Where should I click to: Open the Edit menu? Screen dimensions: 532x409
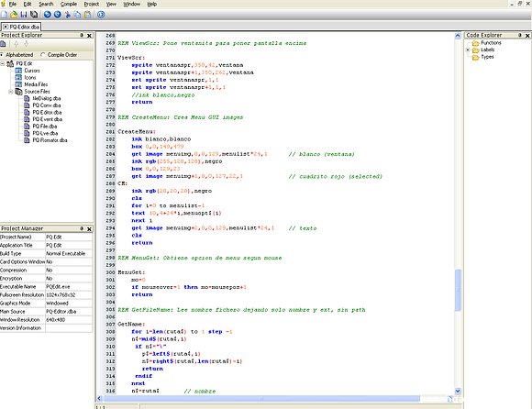[x=28, y=4]
